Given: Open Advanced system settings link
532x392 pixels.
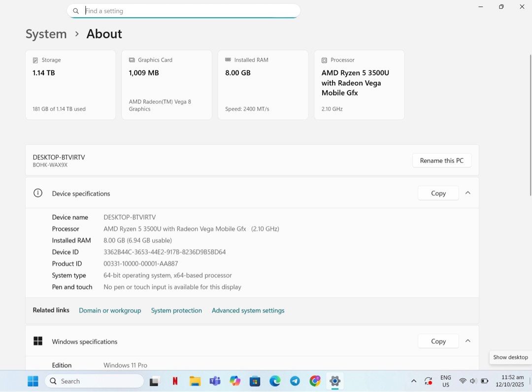Looking at the screenshot, I should (x=248, y=310).
